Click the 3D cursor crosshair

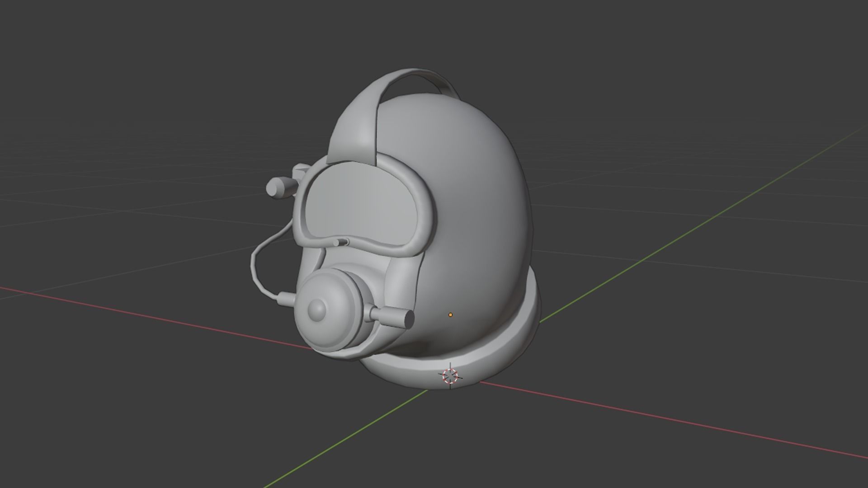pos(450,375)
